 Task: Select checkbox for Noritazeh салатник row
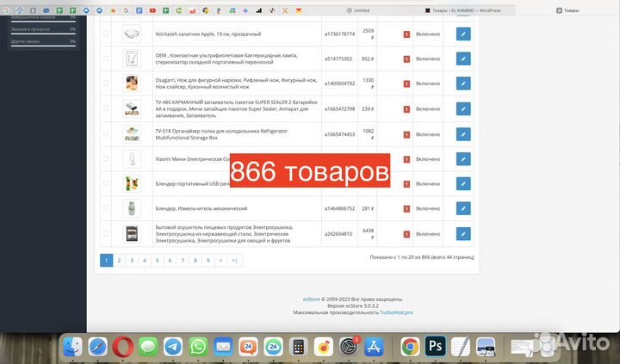(x=106, y=34)
